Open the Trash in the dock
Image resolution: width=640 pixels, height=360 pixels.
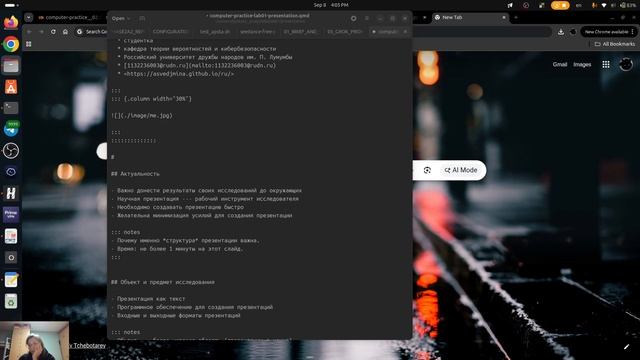pos(11,301)
